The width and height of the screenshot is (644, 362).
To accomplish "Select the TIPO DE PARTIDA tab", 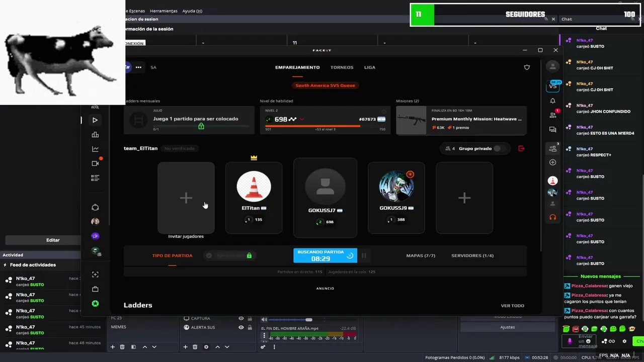I will pos(172,255).
